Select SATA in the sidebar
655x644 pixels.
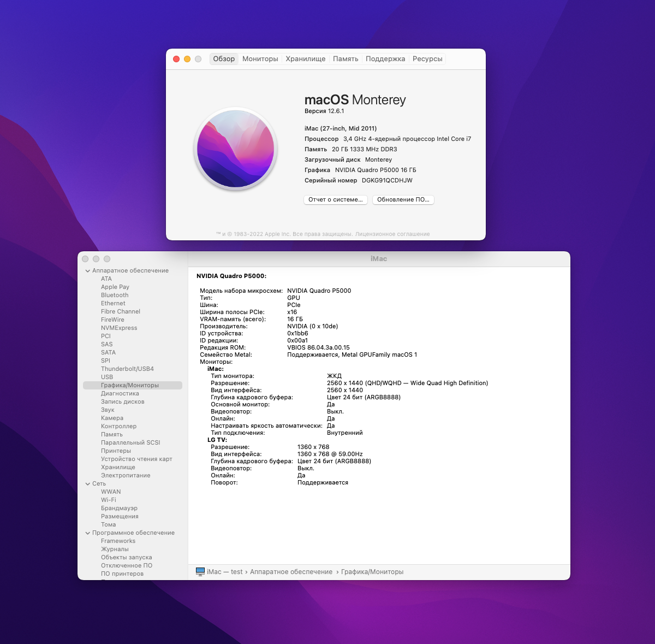(108, 353)
